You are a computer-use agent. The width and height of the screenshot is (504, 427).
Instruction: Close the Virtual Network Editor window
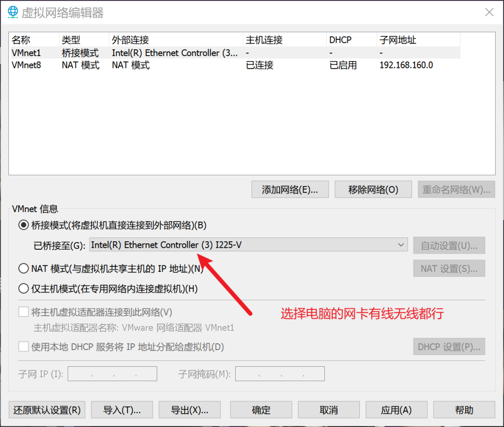coord(489,12)
